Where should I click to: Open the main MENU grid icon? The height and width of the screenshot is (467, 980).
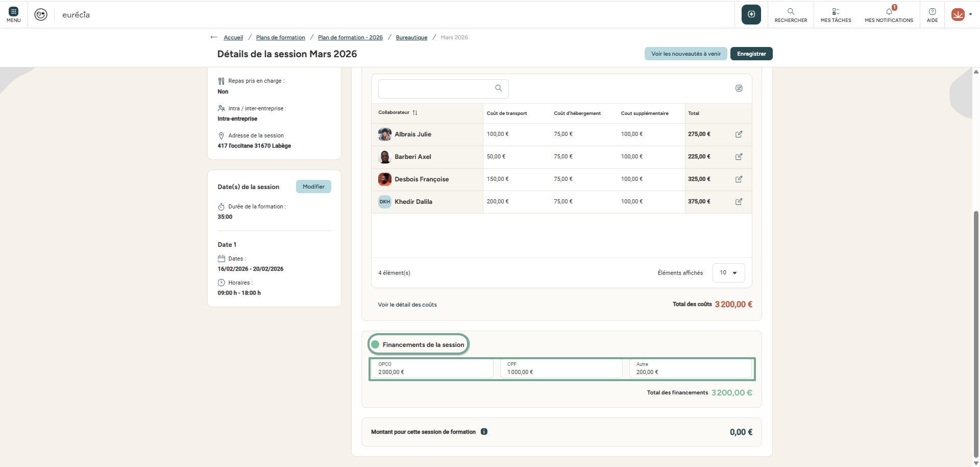(14, 14)
